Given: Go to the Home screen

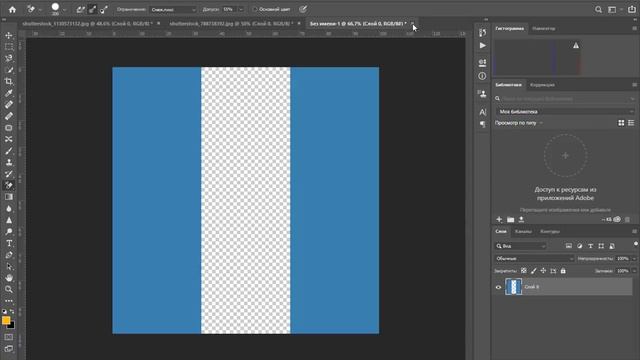Looking at the screenshot, I should pyautogui.click(x=12, y=9).
